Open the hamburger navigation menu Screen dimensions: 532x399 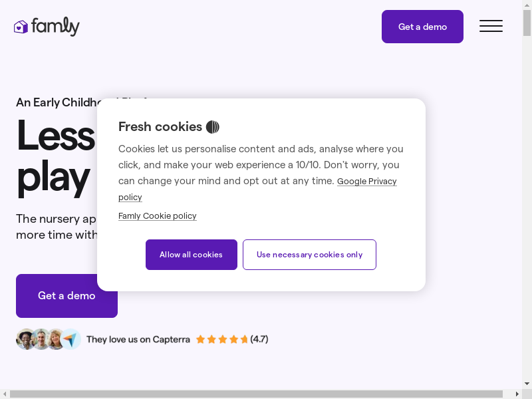491,27
